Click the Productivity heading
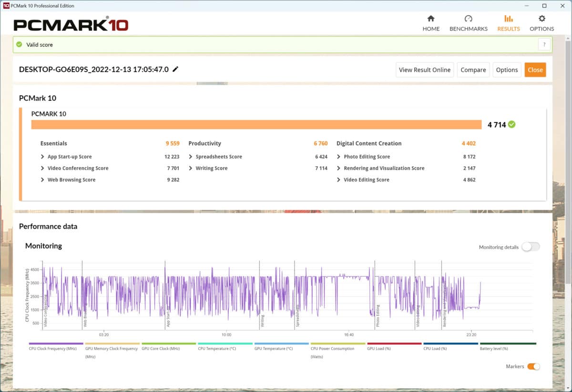The image size is (572, 392). point(205,143)
